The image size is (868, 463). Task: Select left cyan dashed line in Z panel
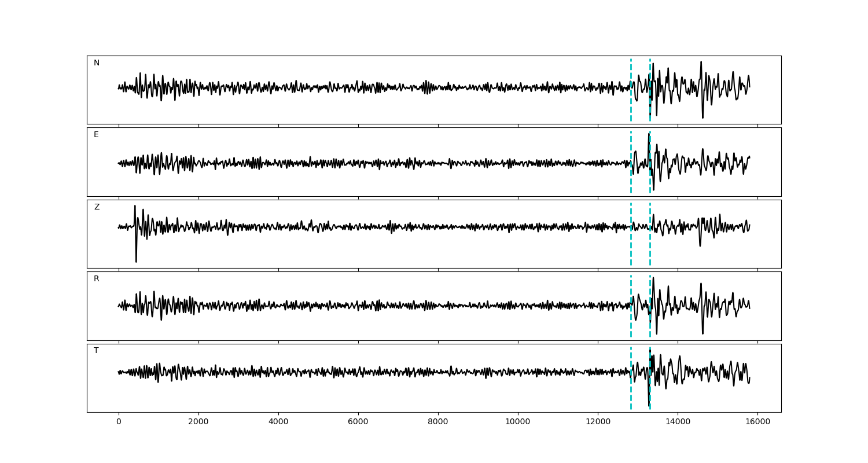631,249
